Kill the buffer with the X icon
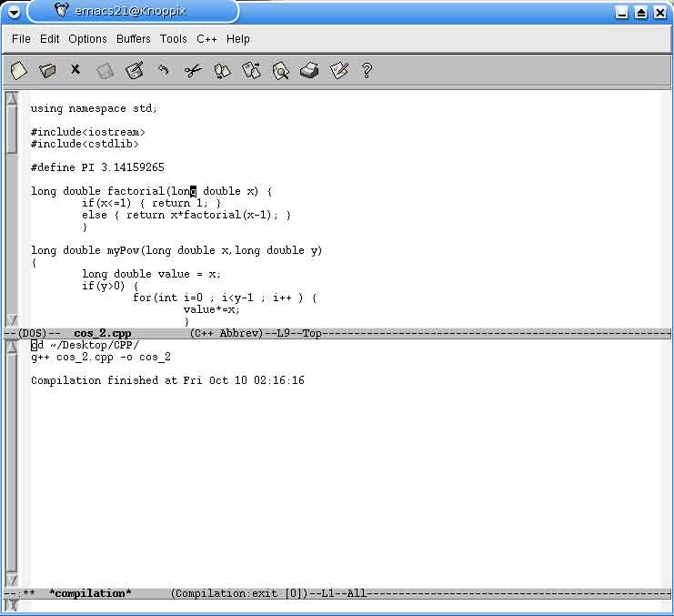The height and width of the screenshot is (616, 674). [x=75, y=69]
